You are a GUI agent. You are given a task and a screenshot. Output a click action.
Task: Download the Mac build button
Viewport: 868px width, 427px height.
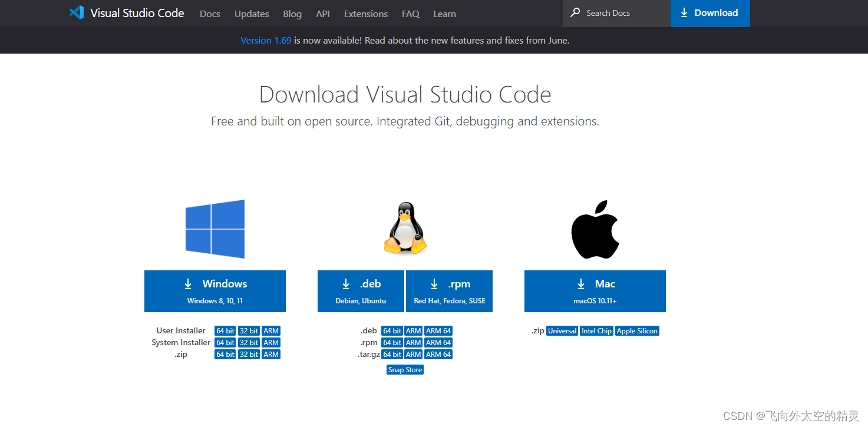click(595, 291)
